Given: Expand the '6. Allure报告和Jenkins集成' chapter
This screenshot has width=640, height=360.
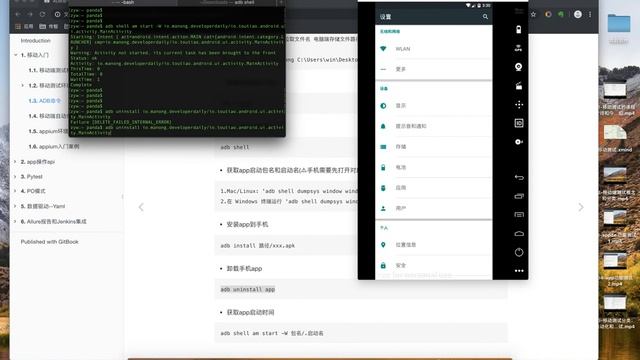Looking at the screenshot, I should [x=16, y=222].
